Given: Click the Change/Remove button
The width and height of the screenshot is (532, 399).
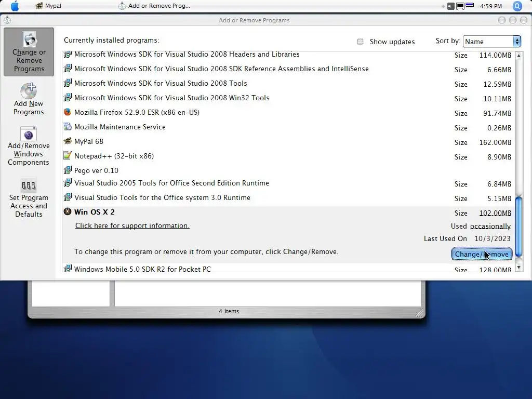Looking at the screenshot, I should (482, 254).
